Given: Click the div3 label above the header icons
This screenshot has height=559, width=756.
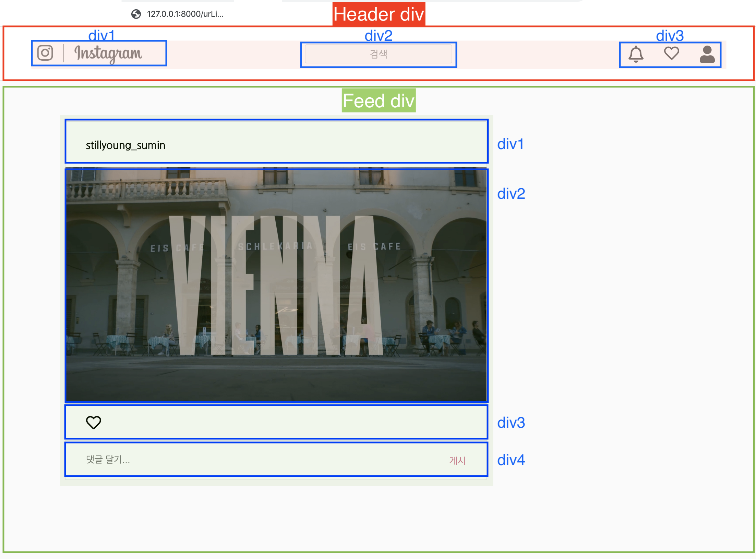Looking at the screenshot, I should pyautogui.click(x=670, y=35).
